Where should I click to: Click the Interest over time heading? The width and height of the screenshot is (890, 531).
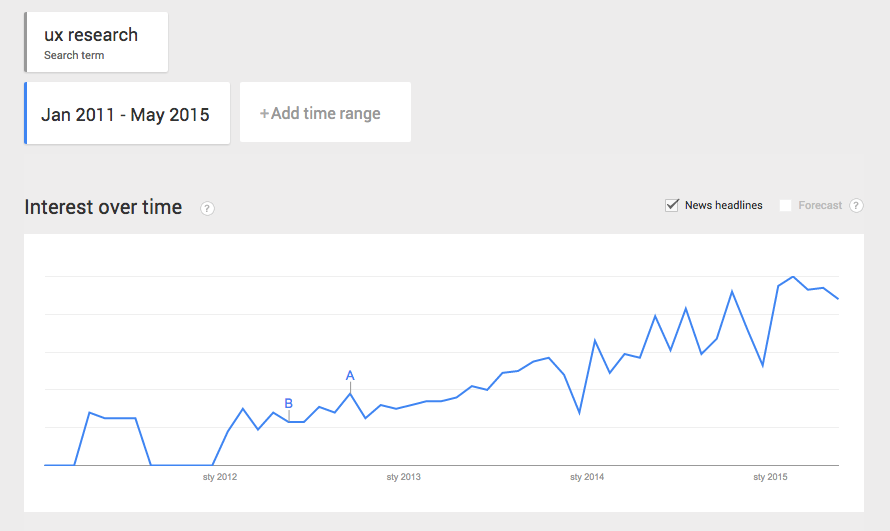[103, 207]
